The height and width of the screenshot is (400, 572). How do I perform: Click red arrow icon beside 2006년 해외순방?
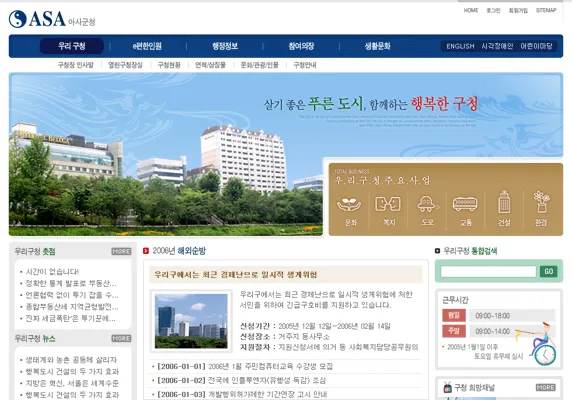click(x=146, y=251)
